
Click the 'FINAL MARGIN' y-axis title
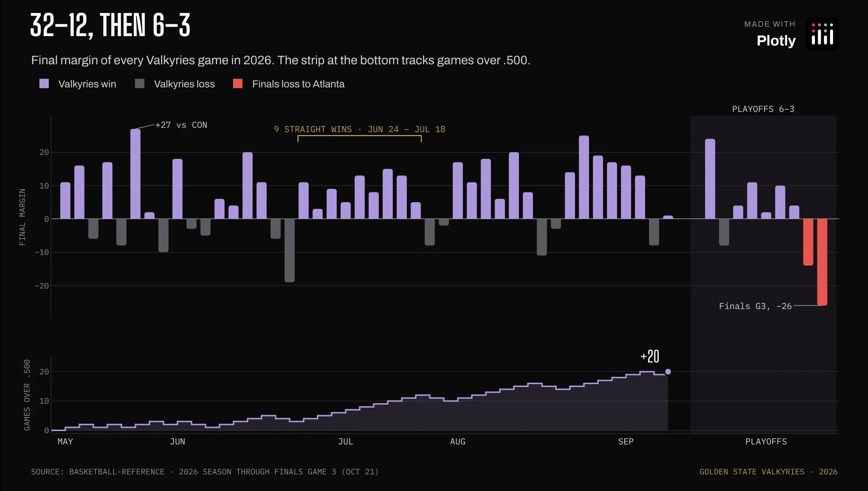pos(22,217)
